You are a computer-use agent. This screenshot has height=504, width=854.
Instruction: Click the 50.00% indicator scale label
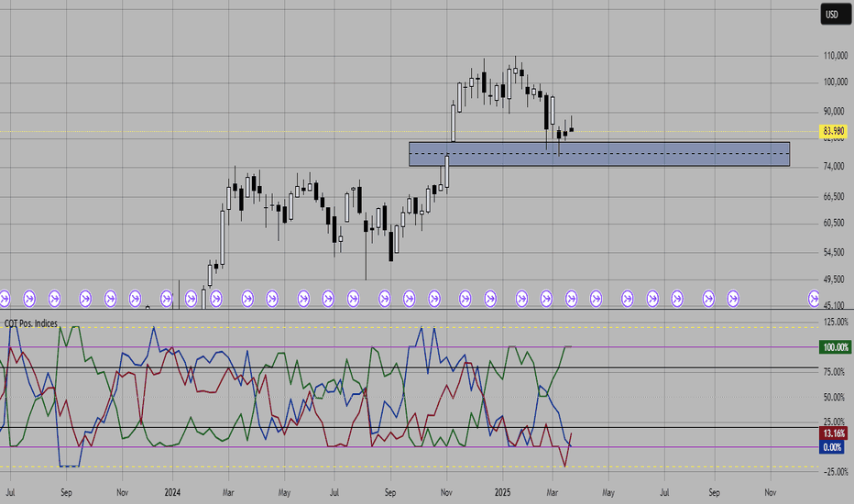835,397
